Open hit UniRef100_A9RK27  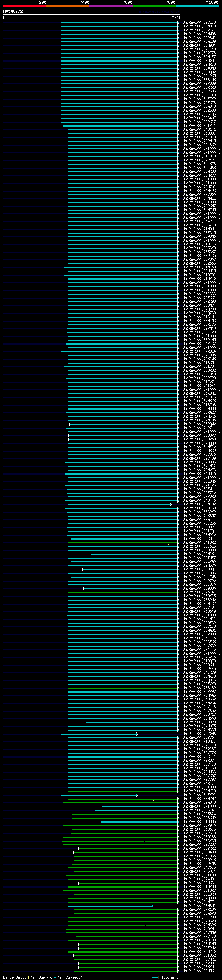click(199, 122)
